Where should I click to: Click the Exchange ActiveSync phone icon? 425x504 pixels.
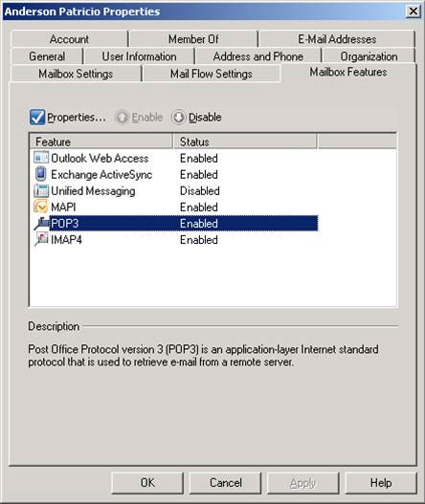click(x=41, y=174)
